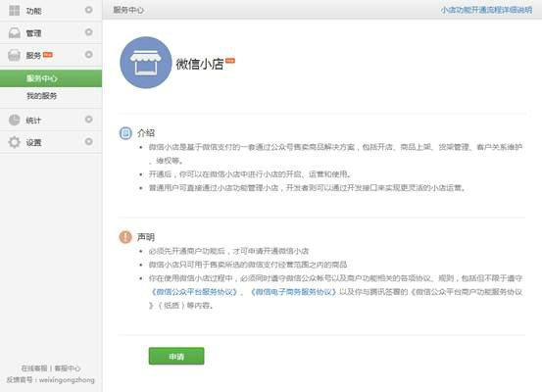Viewport: 542px width, 392px height.
Task: Expand the 统计 menu with its circle toggle
Action: tap(89, 120)
